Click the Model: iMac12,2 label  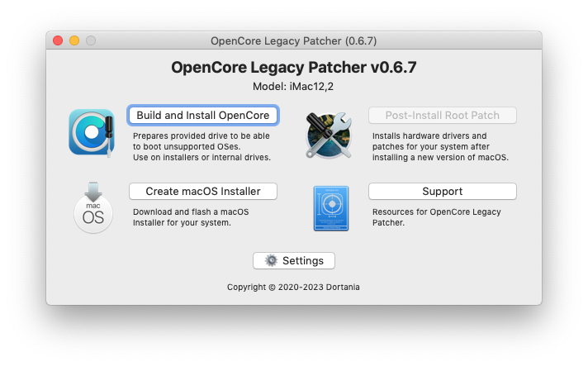(293, 87)
